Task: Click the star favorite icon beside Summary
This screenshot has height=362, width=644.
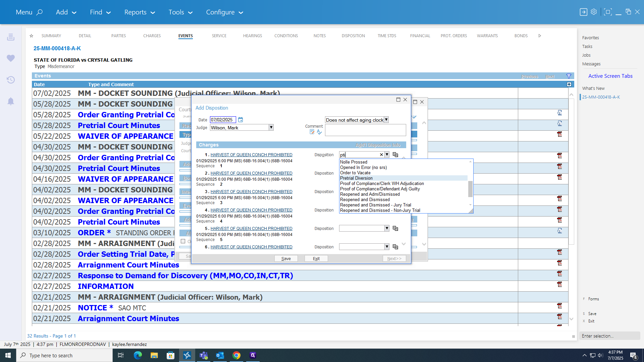Action: point(31,36)
